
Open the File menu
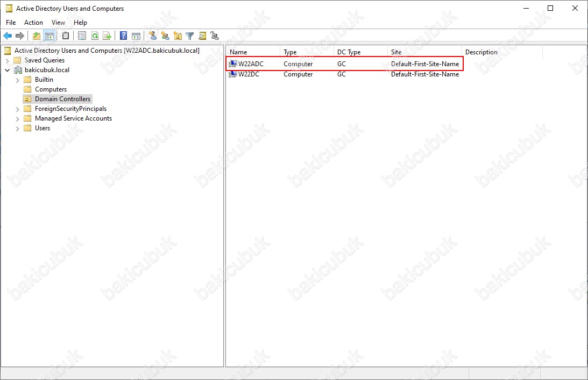coord(11,23)
